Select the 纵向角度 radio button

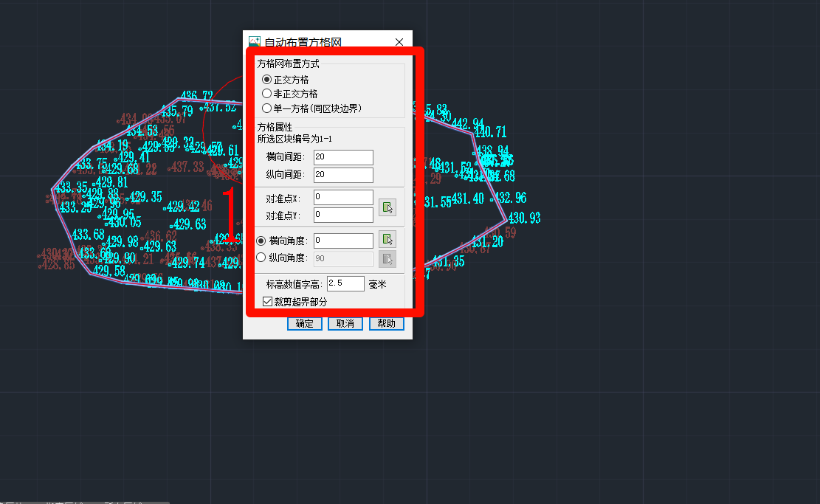(261, 258)
